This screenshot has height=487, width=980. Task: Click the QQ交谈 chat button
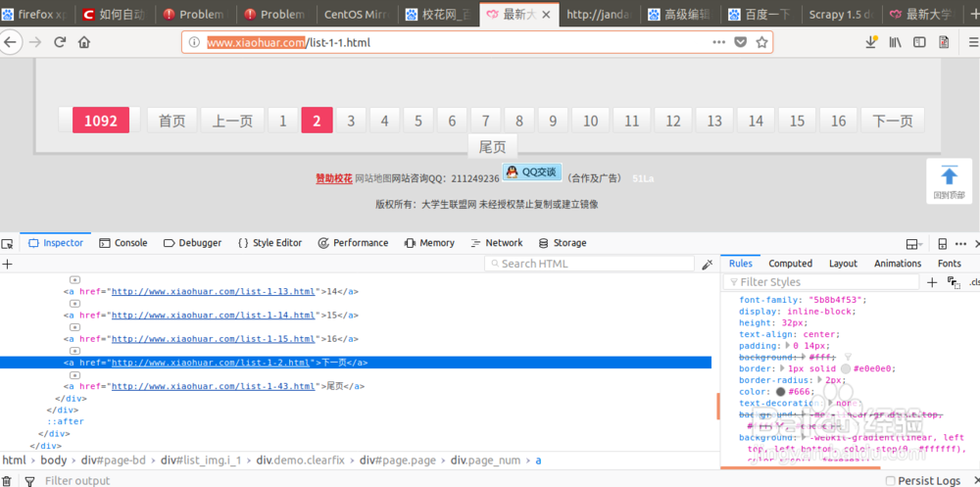coord(532,171)
